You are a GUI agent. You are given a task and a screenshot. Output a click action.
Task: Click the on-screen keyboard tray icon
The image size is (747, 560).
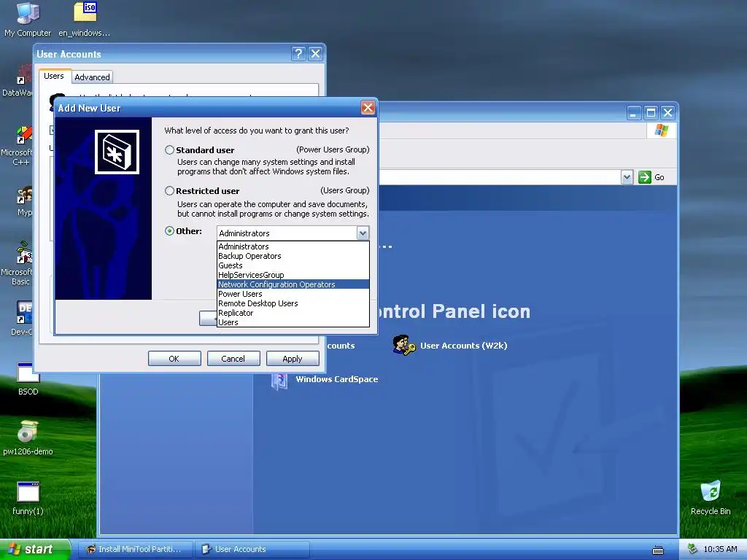(x=658, y=550)
